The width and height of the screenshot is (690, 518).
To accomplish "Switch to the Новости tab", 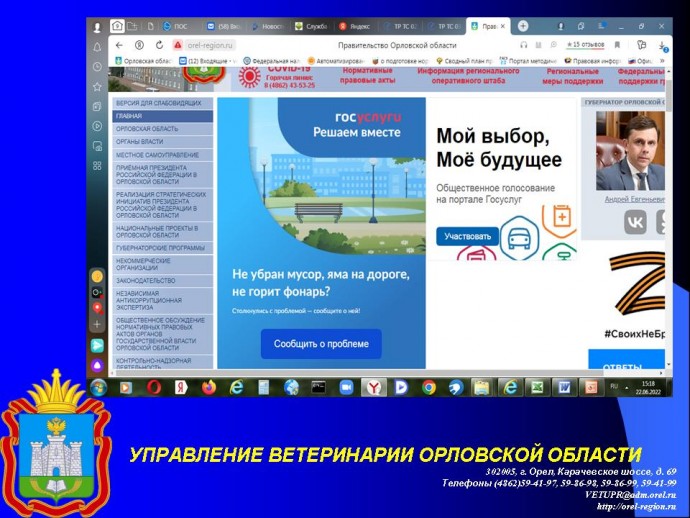I will 268,26.
